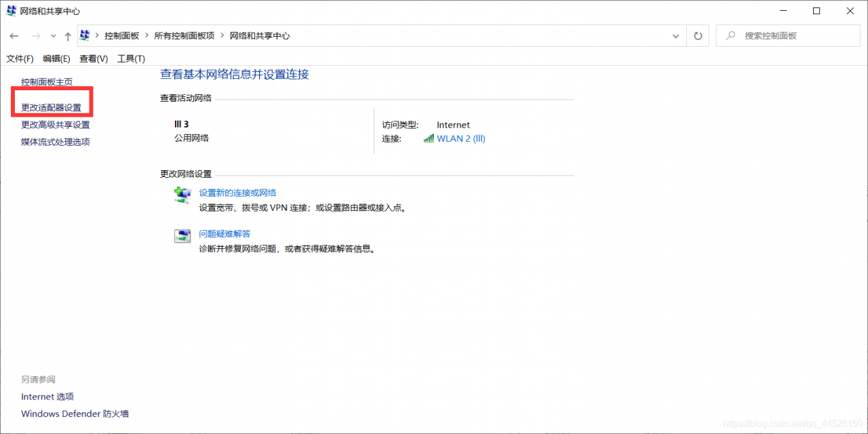Screen dimensions: 868x434
Task: Maximize the 网络和共享中心 window
Action: tap(816, 11)
